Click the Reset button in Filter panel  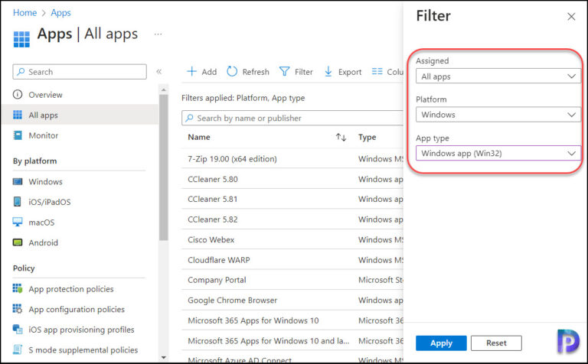pos(496,343)
